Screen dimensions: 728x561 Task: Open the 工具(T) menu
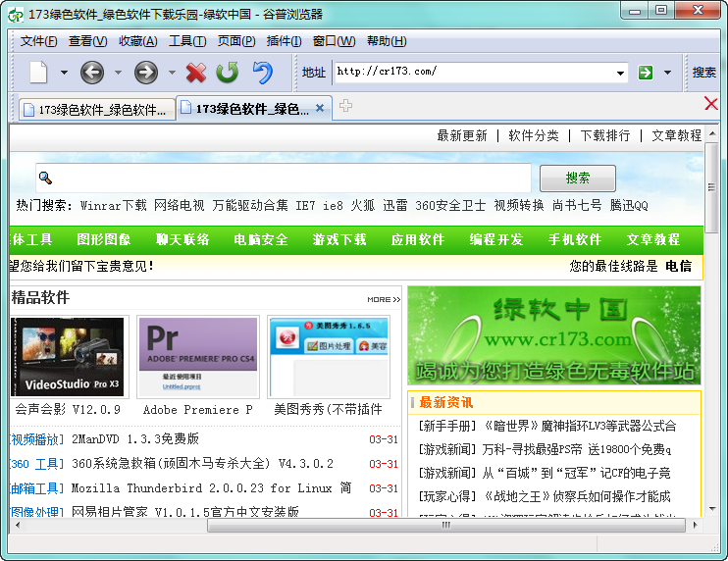[x=187, y=41]
